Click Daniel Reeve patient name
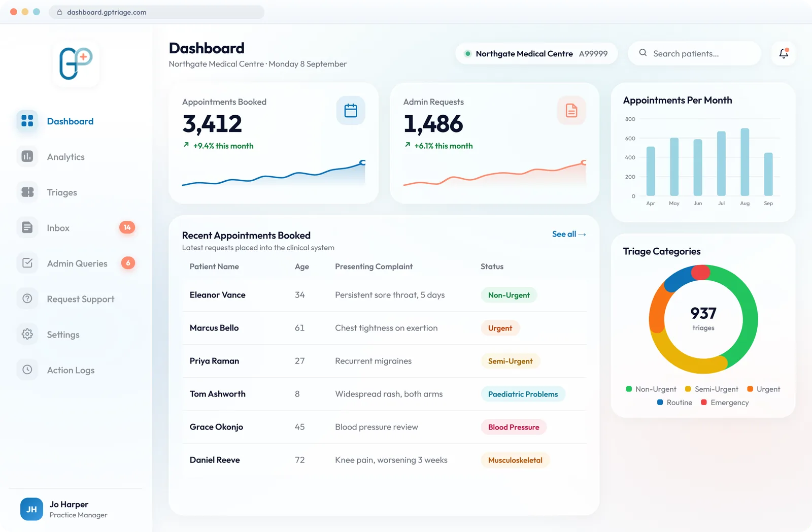The width and height of the screenshot is (812, 532). pyautogui.click(x=215, y=460)
